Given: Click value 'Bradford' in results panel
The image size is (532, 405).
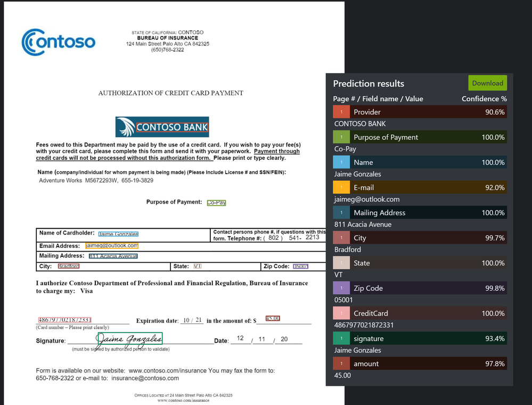Looking at the screenshot, I should (x=347, y=249).
